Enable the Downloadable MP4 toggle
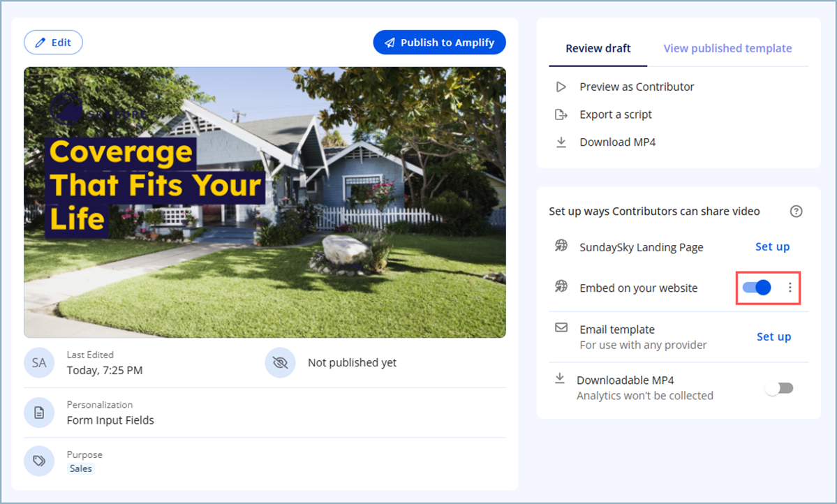This screenshot has height=504, width=837. pyautogui.click(x=779, y=389)
